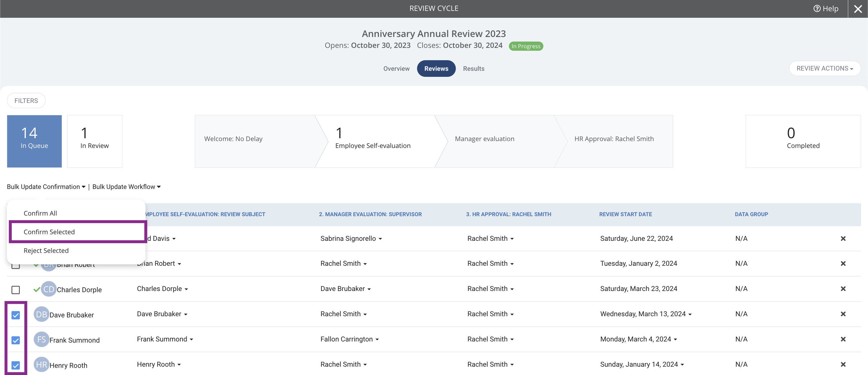Change Sunday, January 14, 2024 start date
Viewport: 868px width, 375px height.
(642, 365)
